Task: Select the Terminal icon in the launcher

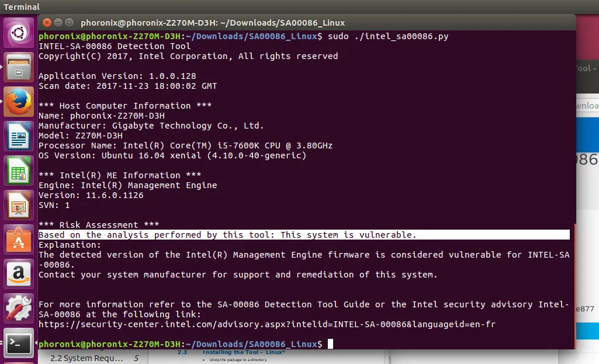Action: coord(19,342)
